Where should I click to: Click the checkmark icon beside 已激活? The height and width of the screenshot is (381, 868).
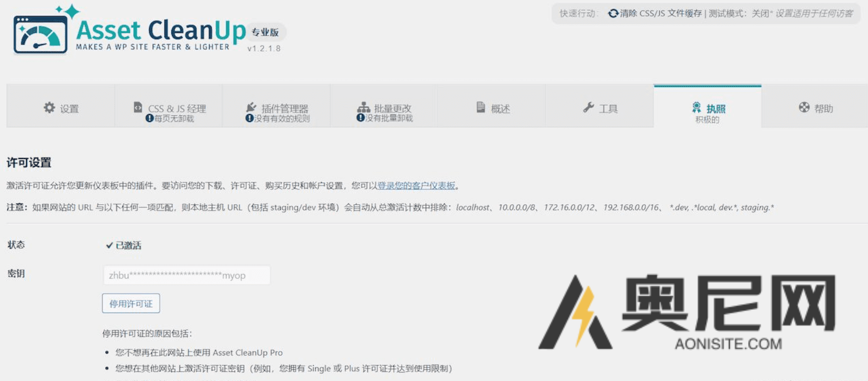[x=109, y=245]
